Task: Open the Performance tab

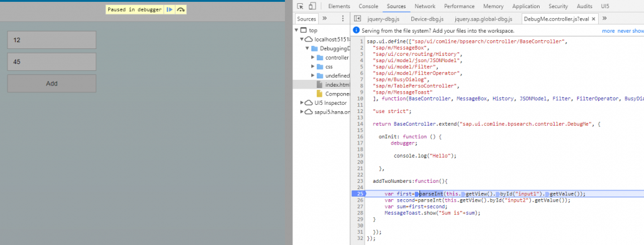Action: (x=459, y=6)
